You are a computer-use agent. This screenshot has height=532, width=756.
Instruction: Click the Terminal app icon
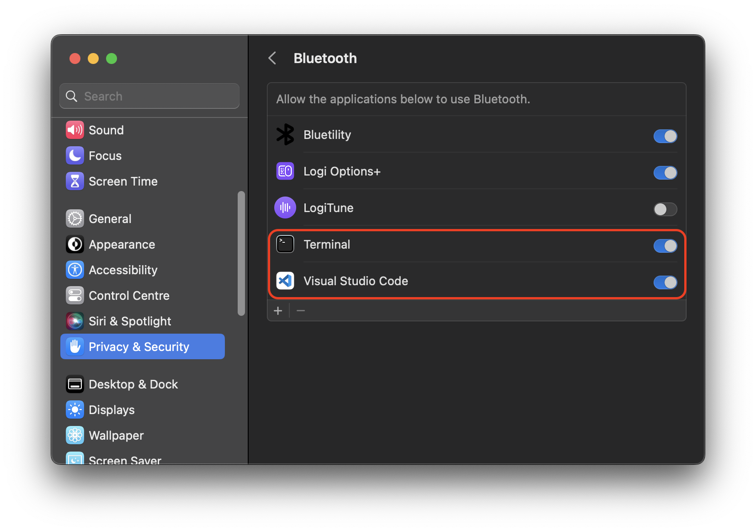click(x=285, y=245)
